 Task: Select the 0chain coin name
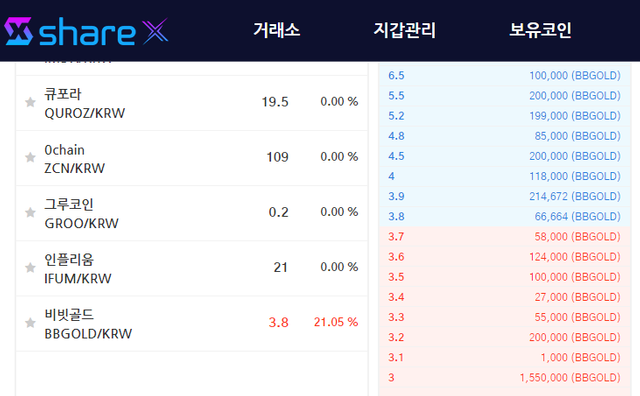(x=64, y=150)
